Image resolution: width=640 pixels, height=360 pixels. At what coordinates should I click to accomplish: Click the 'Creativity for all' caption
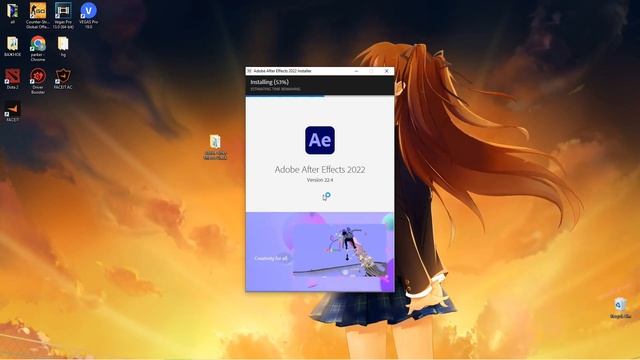[271, 258]
